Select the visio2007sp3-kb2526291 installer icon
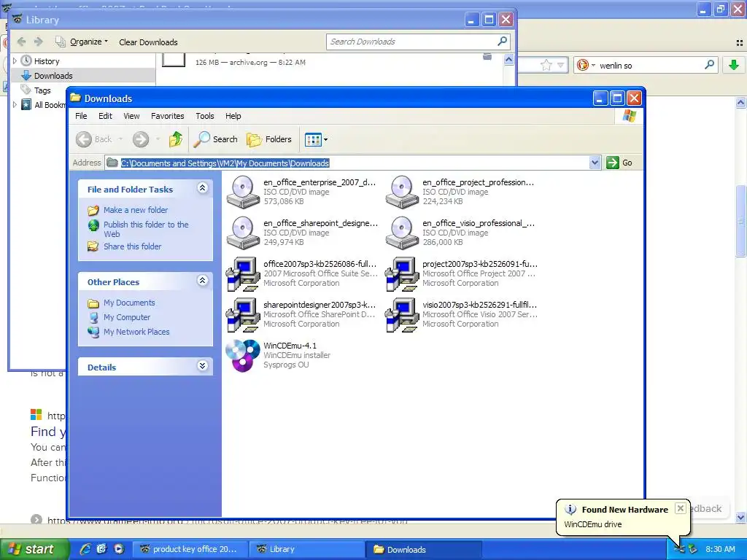Viewport: 747px width, 560px height. click(402, 315)
